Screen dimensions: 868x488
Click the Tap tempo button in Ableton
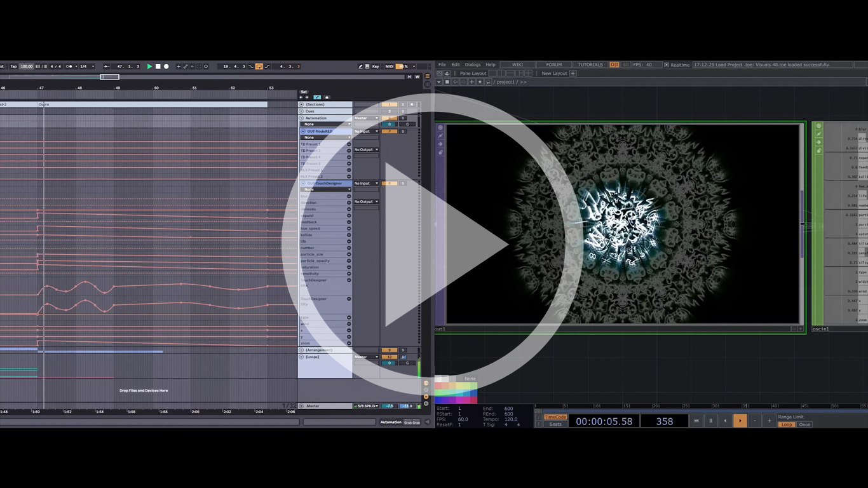(13, 66)
